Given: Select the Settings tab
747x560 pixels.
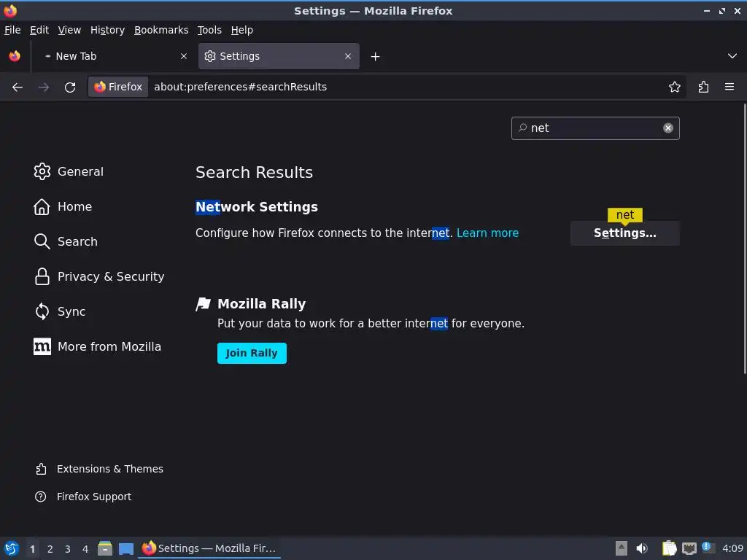Looking at the screenshot, I should coord(279,56).
